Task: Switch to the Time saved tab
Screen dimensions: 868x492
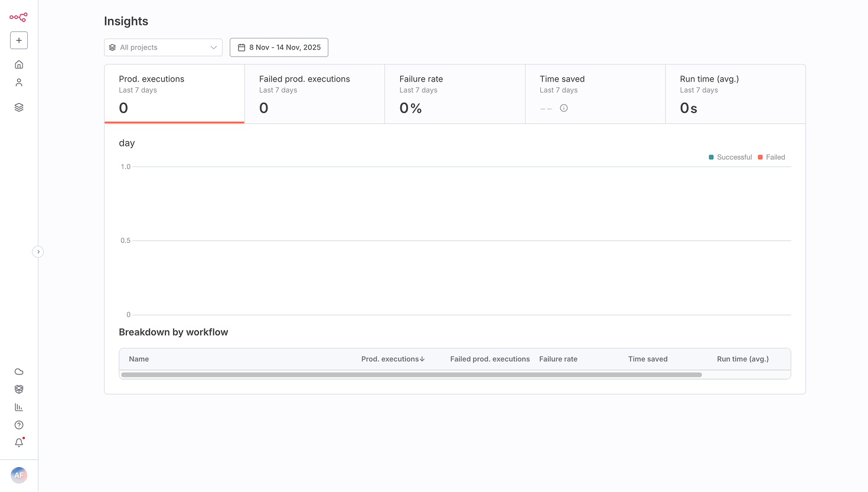Action: 595,94
